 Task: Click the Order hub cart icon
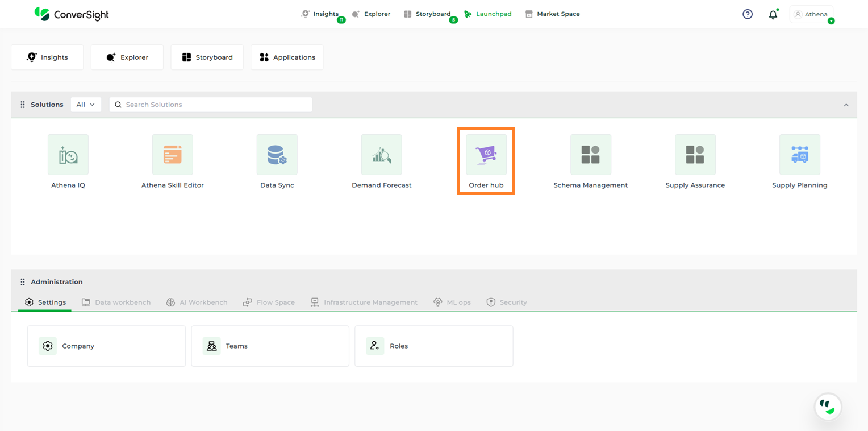tap(486, 155)
